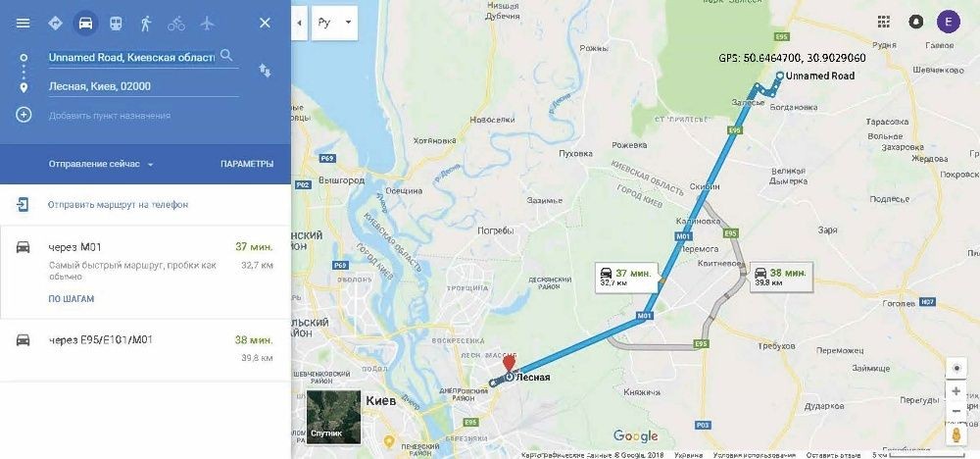Select the driving car travel mode
This screenshot has width=980, height=459.
click(x=85, y=24)
